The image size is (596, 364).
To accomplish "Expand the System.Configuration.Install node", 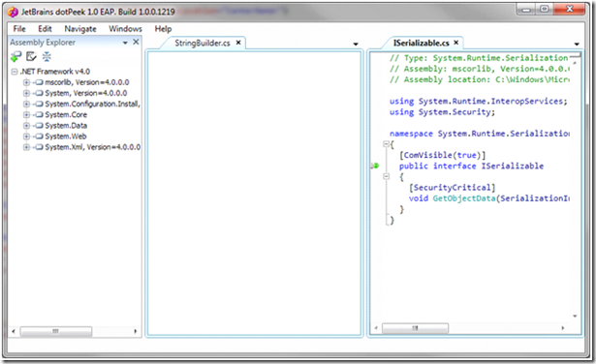I will coord(26,104).
